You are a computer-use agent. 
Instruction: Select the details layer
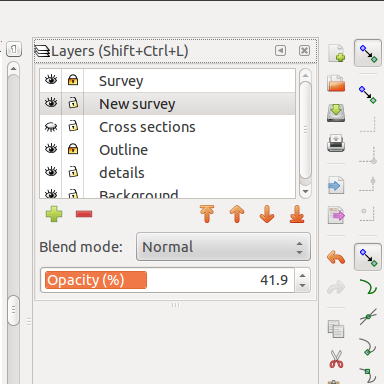(x=122, y=173)
